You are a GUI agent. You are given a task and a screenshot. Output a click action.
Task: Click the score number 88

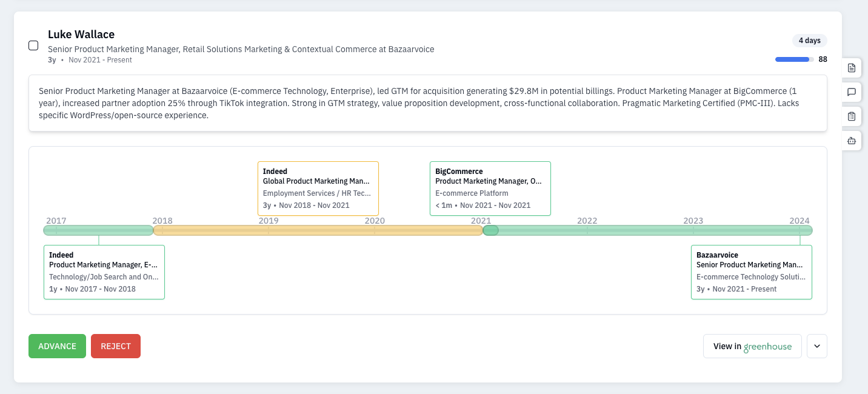point(823,59)
